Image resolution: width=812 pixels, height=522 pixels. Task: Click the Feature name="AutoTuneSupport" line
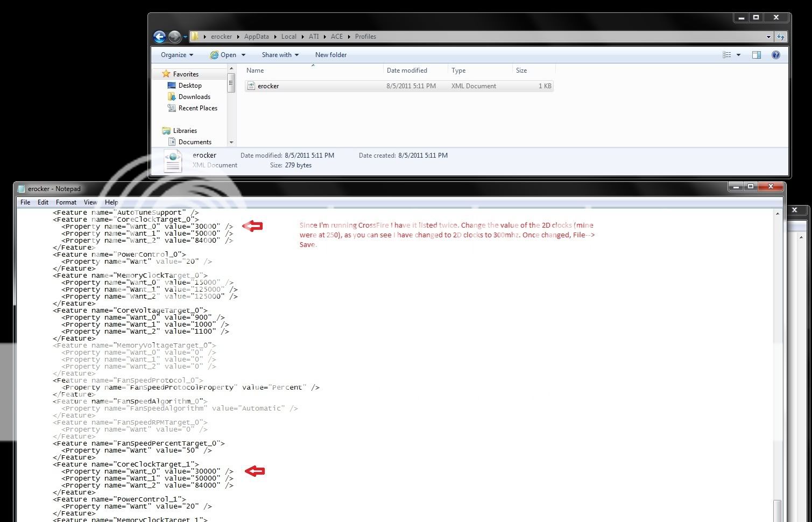(x=126, y=213)
